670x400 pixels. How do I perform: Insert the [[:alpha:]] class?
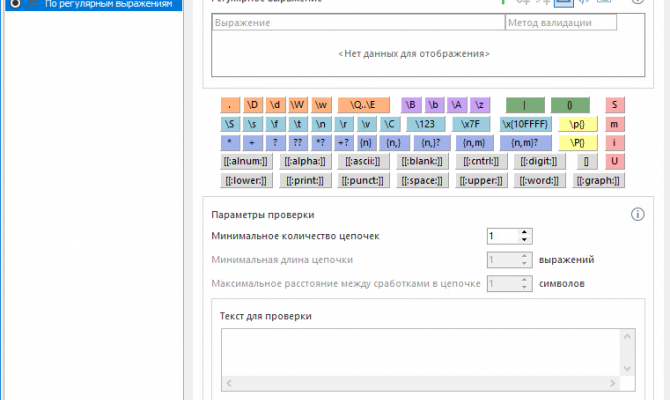point(305,161)
